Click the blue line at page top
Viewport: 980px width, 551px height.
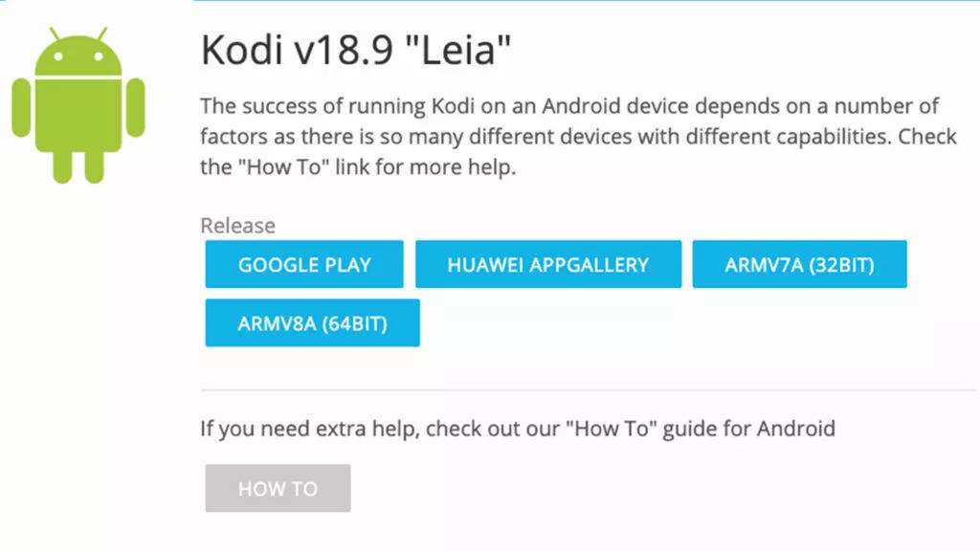click(x=587, y=1)
